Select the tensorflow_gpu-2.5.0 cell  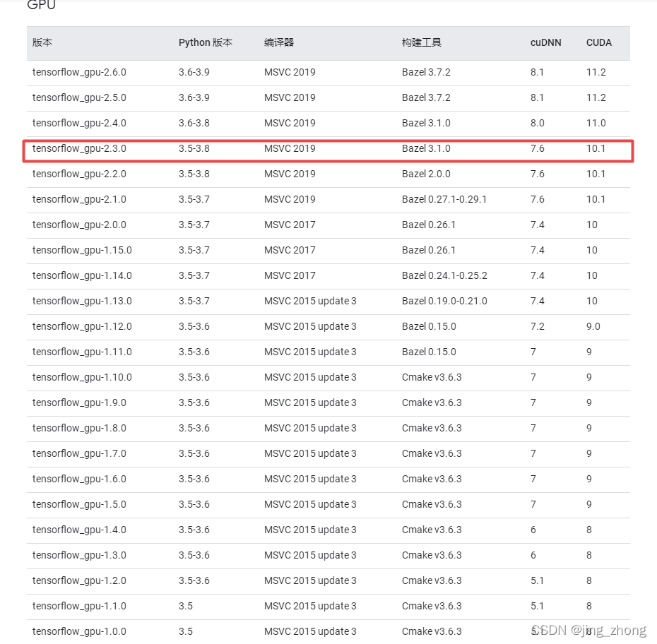tap(79, 98)
